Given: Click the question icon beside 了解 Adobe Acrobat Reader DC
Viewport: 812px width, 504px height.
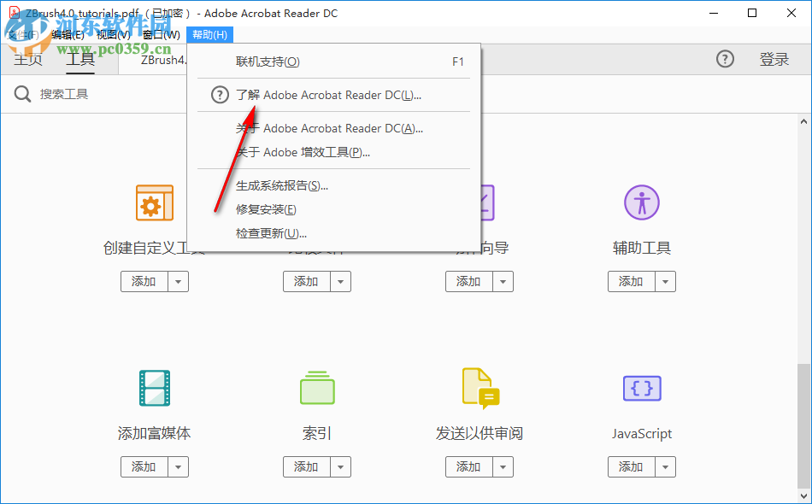Looking at the screenshot, I should (x=219, y=95).
